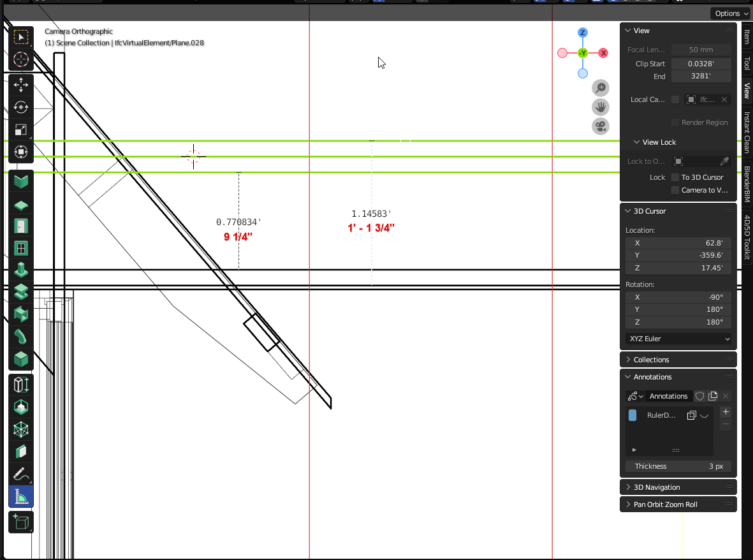This screenshot has width=753, height=560.
Task: Open the XYZ Euler rotation mode dropdown
Action: [678, 339]
